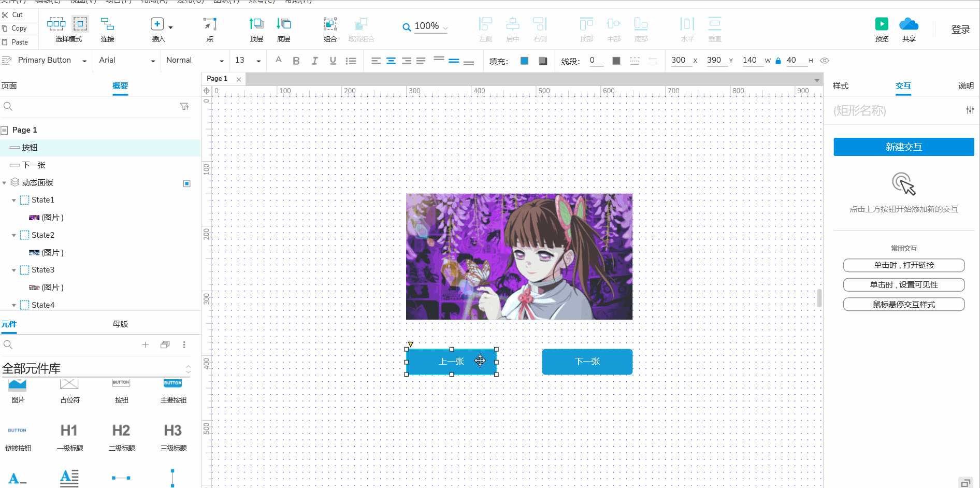Click the 新建交互 new interaction button
Image resolution: width=980 pixels, height=488 pixels.
pyautogui.click(x=904, y=147)
